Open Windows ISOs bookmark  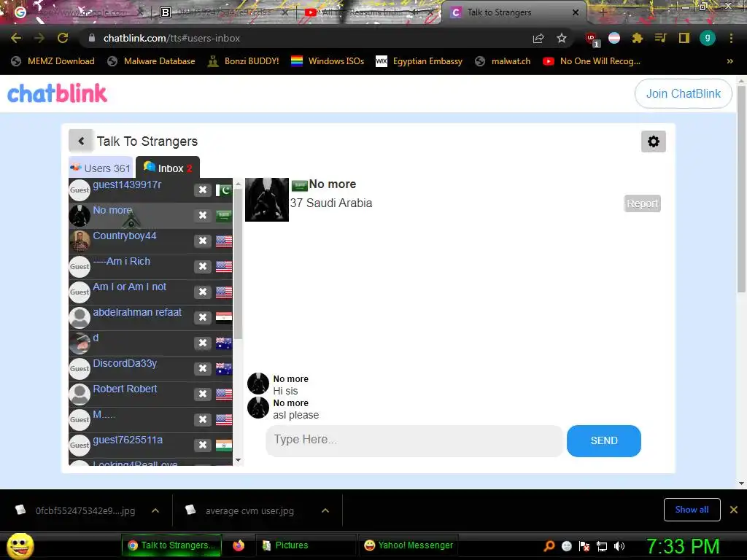coord(328,61)
